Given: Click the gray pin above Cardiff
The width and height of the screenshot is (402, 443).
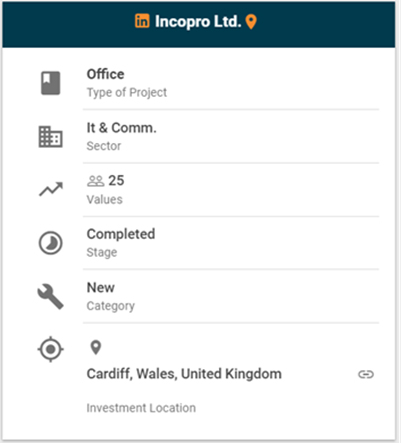Looking at the screenshot, I should (x=96, y=348).
